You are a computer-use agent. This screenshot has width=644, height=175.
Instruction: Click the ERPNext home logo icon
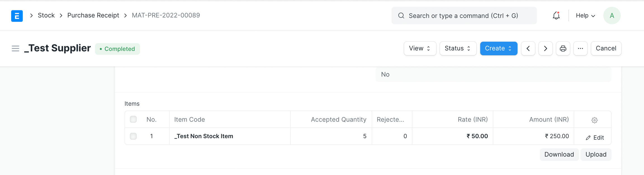coord(17,16)
